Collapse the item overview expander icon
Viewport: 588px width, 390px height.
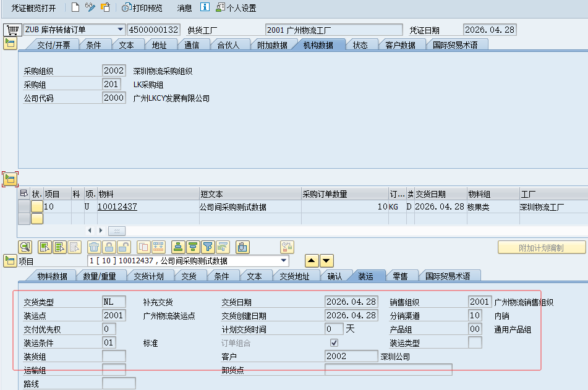pyautogui.click(x=10, y=179)
